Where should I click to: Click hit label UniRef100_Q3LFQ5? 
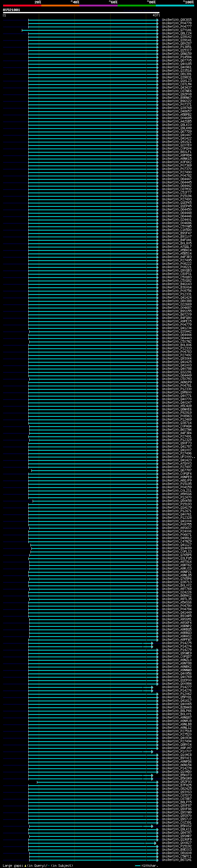click(x=177, y=558)
